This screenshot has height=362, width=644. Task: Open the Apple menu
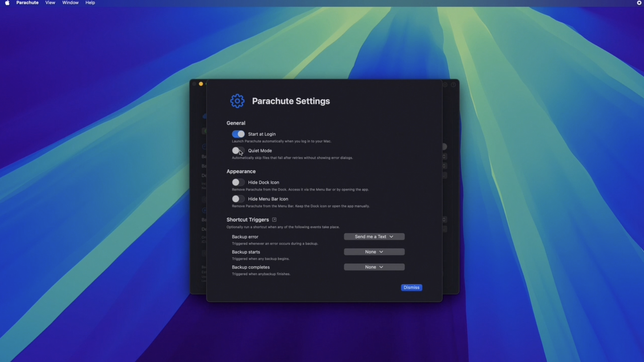[x=7, y=3]
